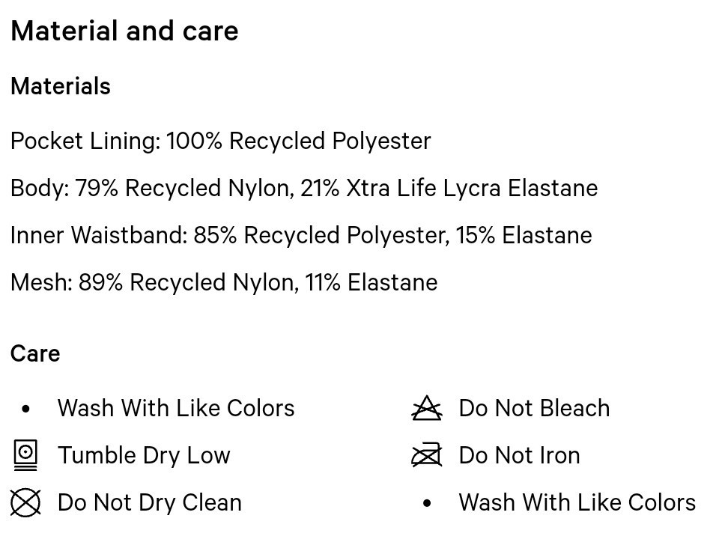Click bullet above the Tumble Dry Low icon
Screen dimensions: 728x560
pos(26,409)
